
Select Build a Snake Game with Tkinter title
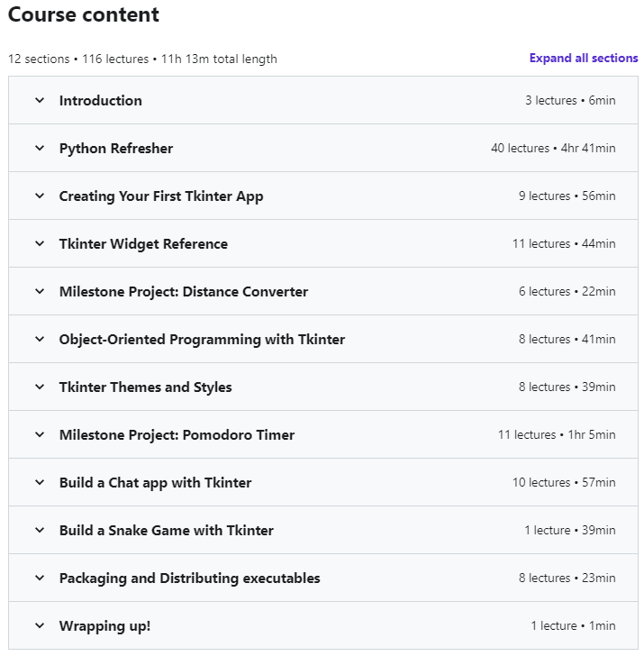[x=167, y=531]
